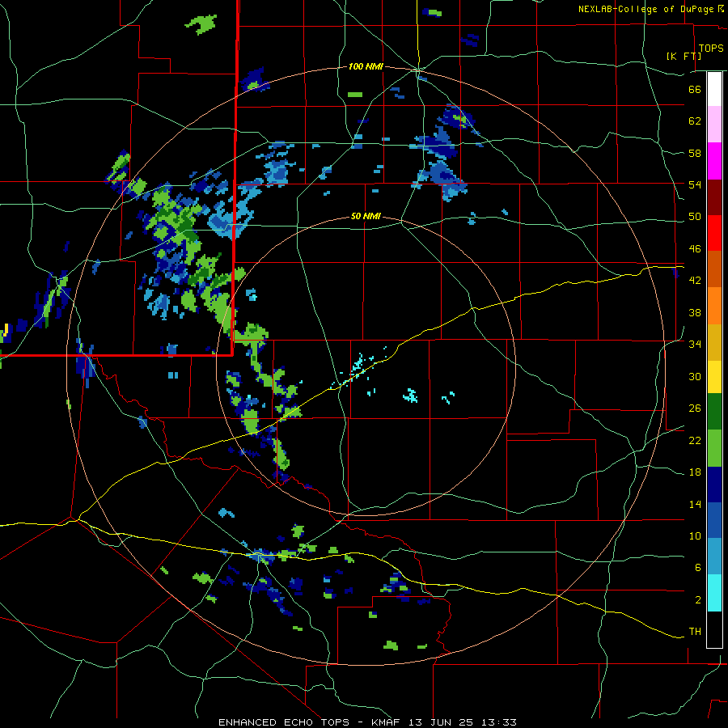The height and width of the screenshot is (728, 728).
Task: Click the 18 value on the legend
Action: (695, 472)
